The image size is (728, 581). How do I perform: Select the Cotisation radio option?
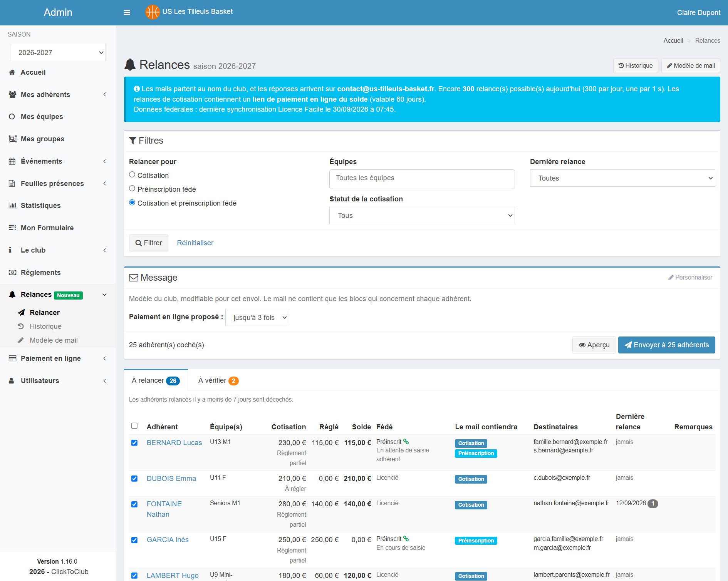click(132, 175)
